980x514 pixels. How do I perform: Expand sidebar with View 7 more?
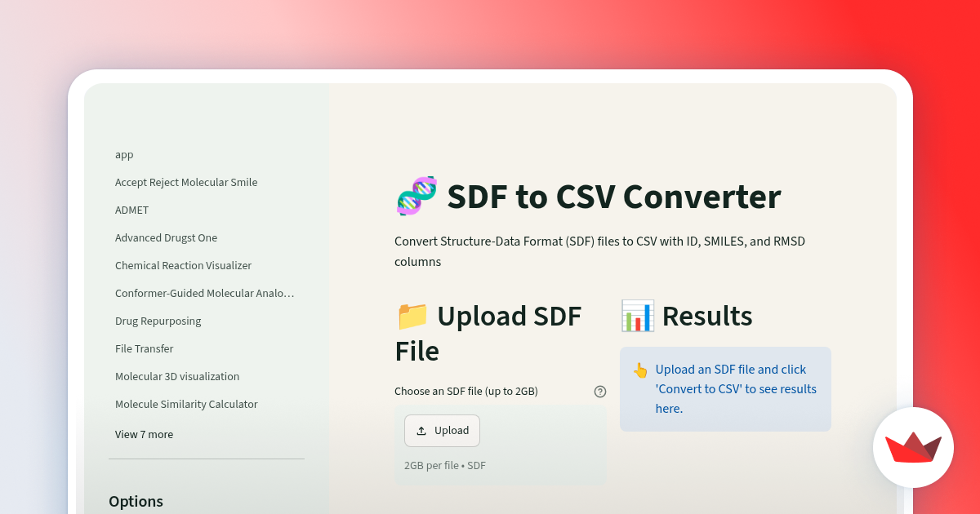(144, 435)
